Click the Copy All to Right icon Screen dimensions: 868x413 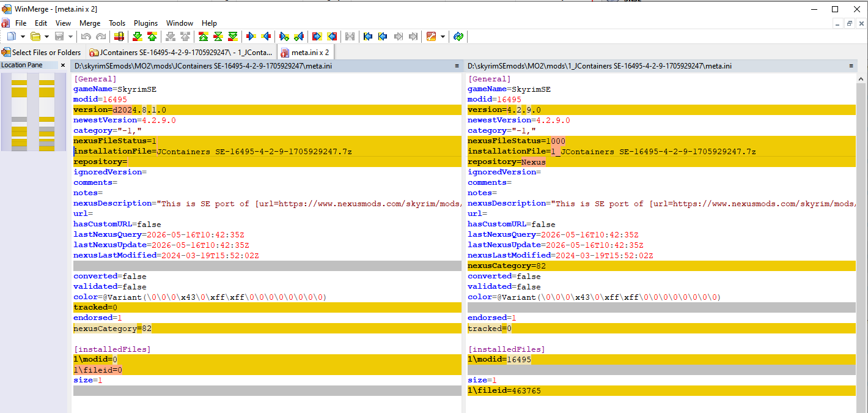(x=317, y=37)
